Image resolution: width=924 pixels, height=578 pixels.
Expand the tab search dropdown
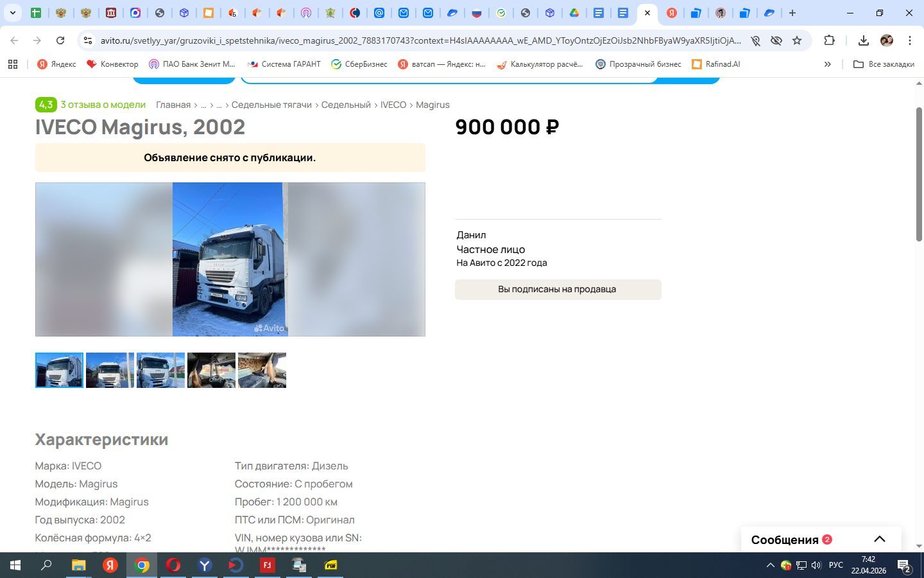pyautogui.click(x=12, y=13)
